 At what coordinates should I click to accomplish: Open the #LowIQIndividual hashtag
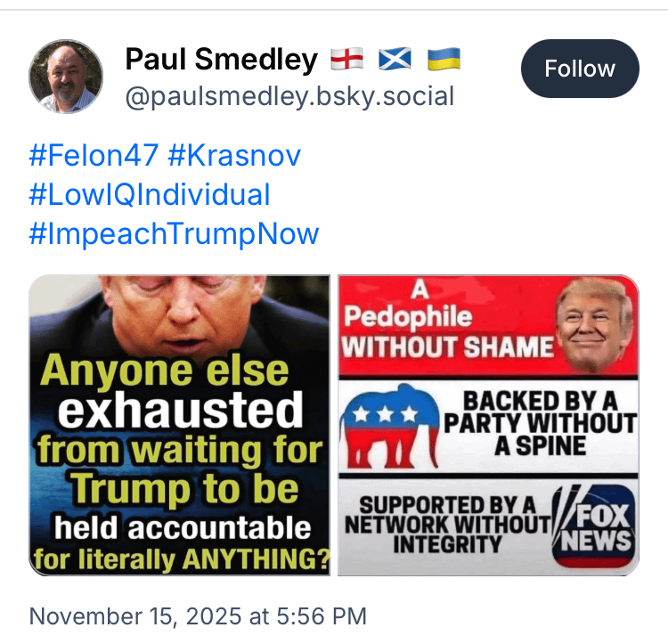coord(149,195)
